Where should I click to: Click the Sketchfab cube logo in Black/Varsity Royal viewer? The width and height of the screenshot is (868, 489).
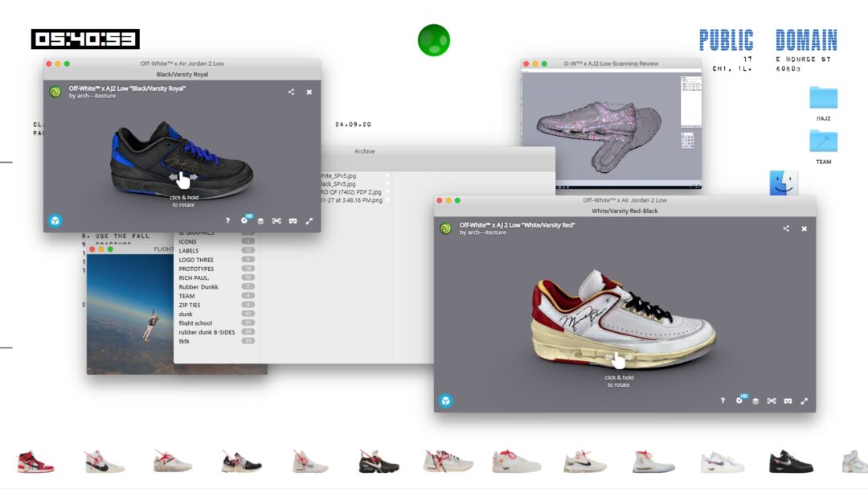(55, 220)
